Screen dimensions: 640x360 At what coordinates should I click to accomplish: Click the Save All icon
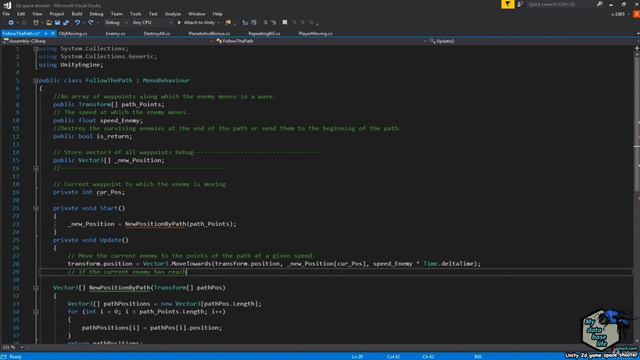click(x=66, y=22)
